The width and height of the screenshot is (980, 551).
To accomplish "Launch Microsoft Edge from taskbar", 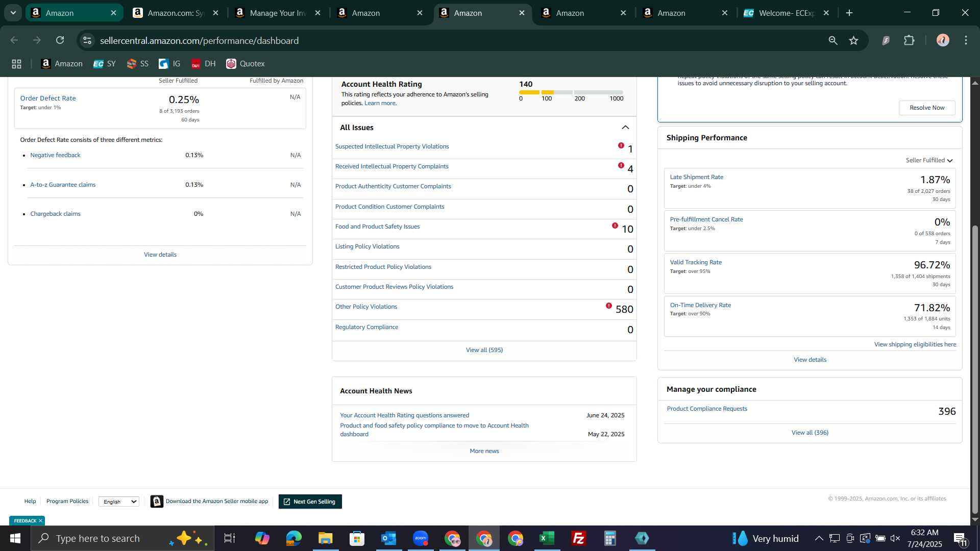I will (x=294, y=538).
